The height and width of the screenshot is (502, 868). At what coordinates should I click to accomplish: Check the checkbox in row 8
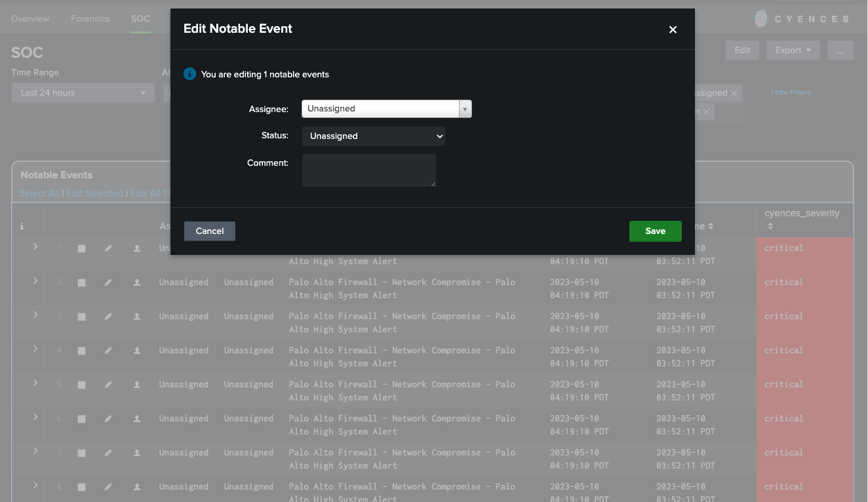tap(81, 487)
